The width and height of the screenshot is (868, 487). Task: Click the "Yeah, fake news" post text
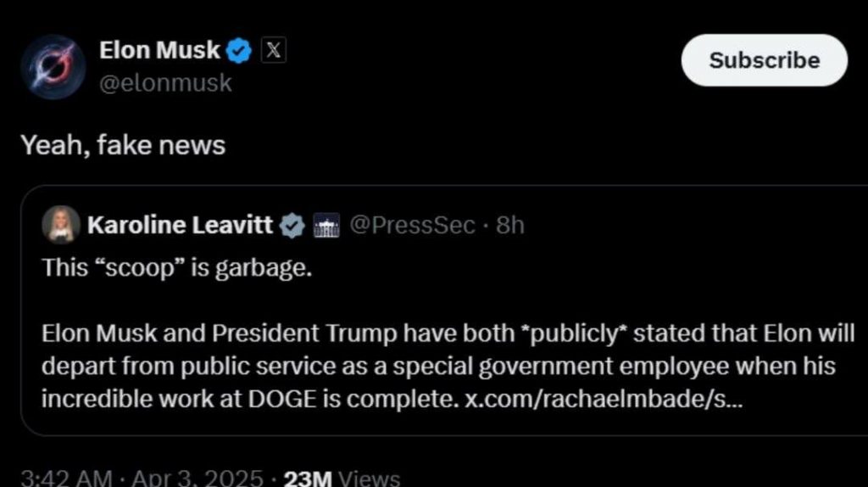point(123,146)
